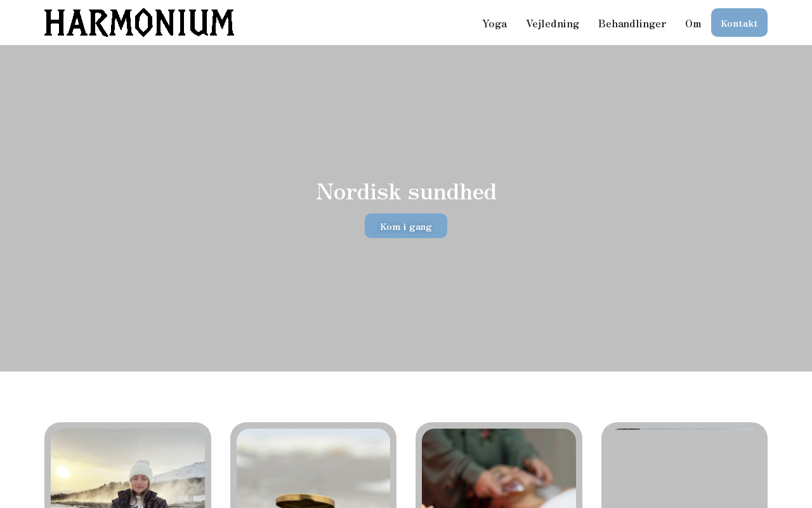The width and height of the screenshot is (812, 508).
Task: Click the letter H of the logo
Action: [55, 23]
